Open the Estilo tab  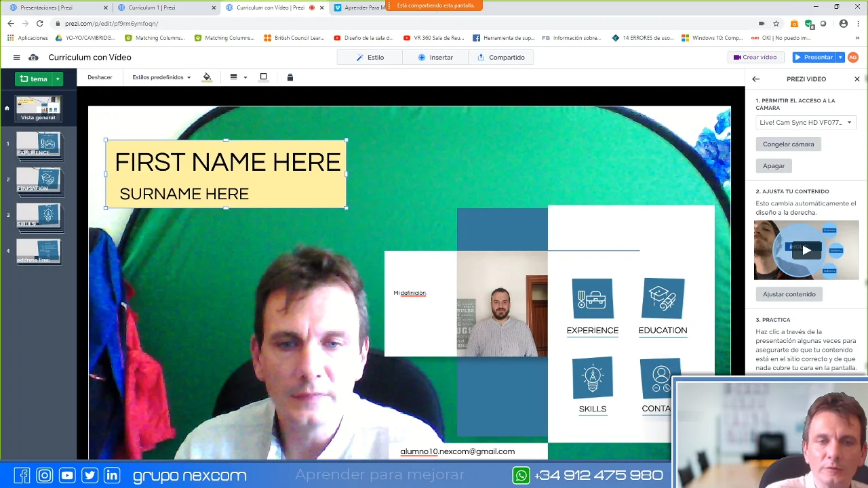[370, 58]
